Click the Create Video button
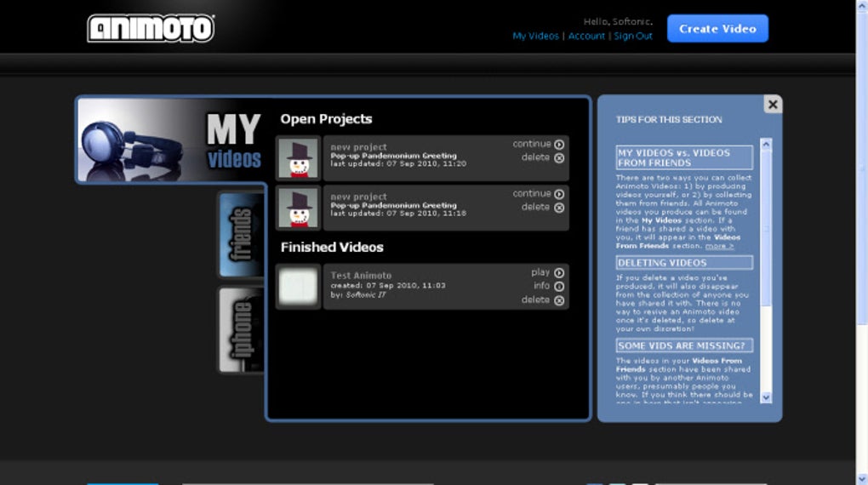This screenshot has width=868, height=485. coord(717,29)
